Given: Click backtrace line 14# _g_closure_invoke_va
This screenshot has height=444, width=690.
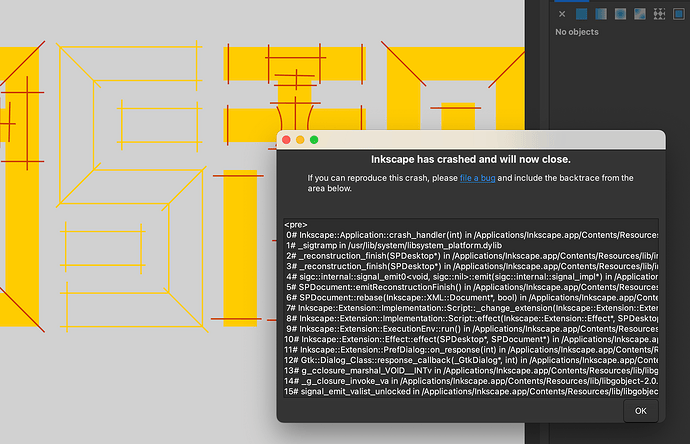Looking at the screenshot, I should point(471,381).
